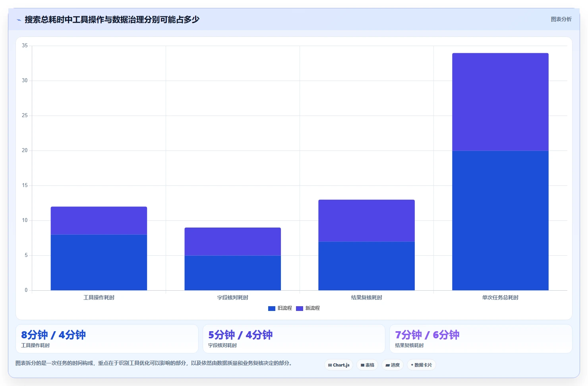Click the 结果复核耗时 x-axis label

tap(367, 297)
